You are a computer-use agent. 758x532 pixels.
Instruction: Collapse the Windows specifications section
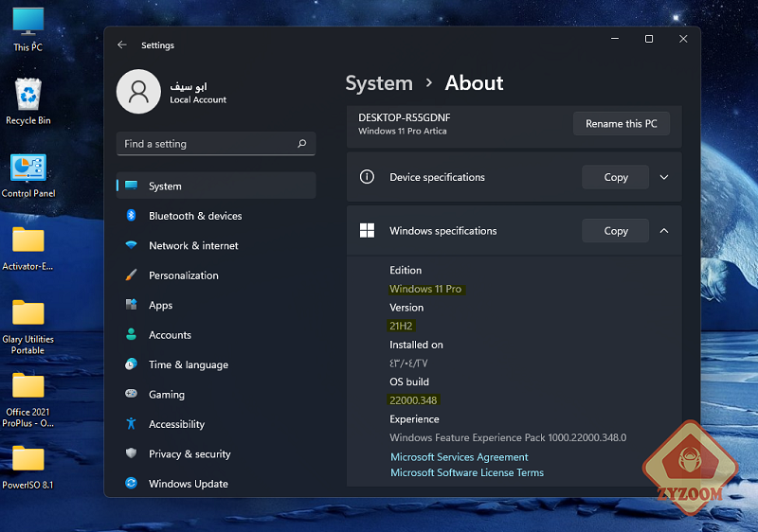[664, 231]
